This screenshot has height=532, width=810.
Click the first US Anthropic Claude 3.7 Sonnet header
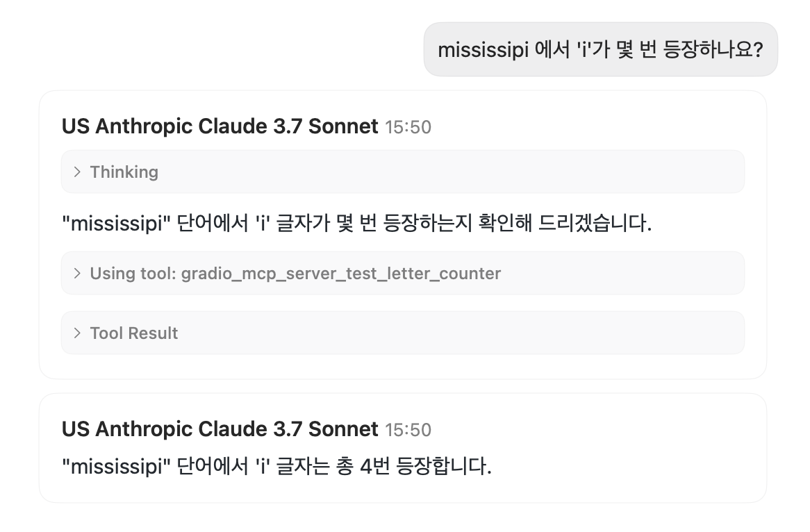220,126
